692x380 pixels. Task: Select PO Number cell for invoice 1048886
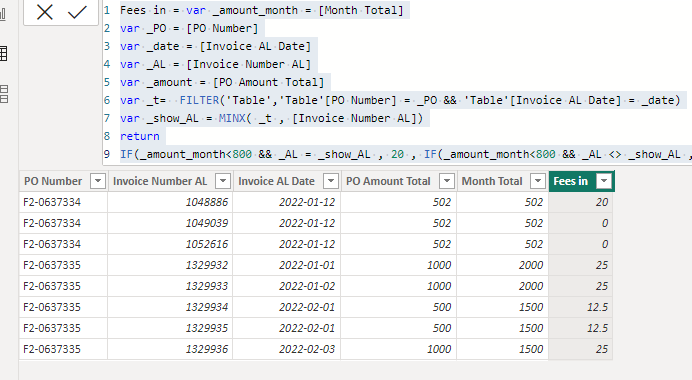click(64, 202)
